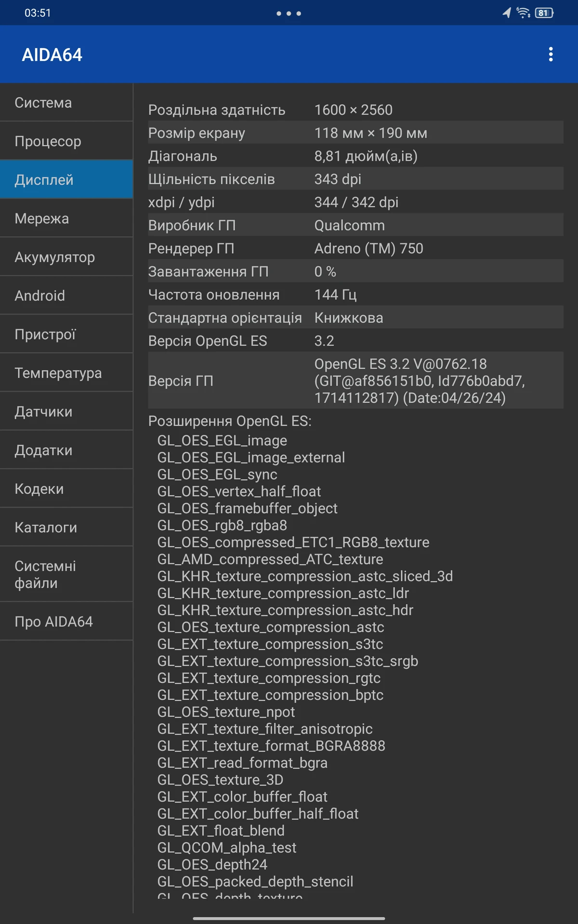
Task: Open the Додатки section
Action: (x=66, y=450)
